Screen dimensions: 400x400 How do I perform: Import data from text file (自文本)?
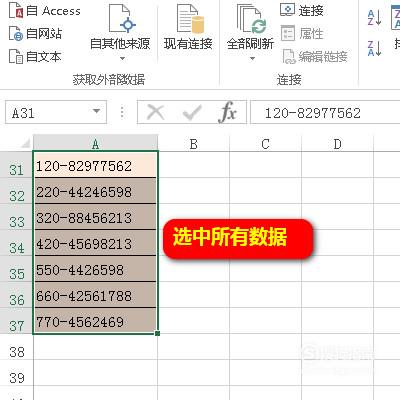pos(35,57)
